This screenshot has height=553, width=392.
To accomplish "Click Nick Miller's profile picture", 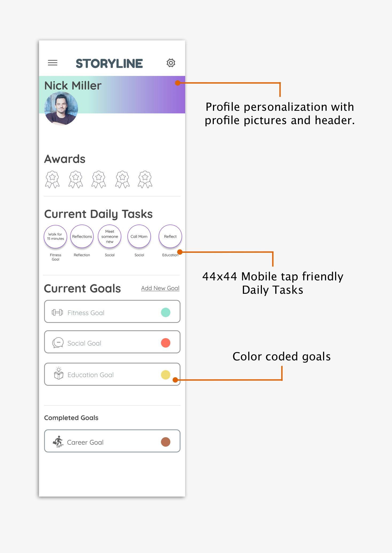I will tap(61, 109).
